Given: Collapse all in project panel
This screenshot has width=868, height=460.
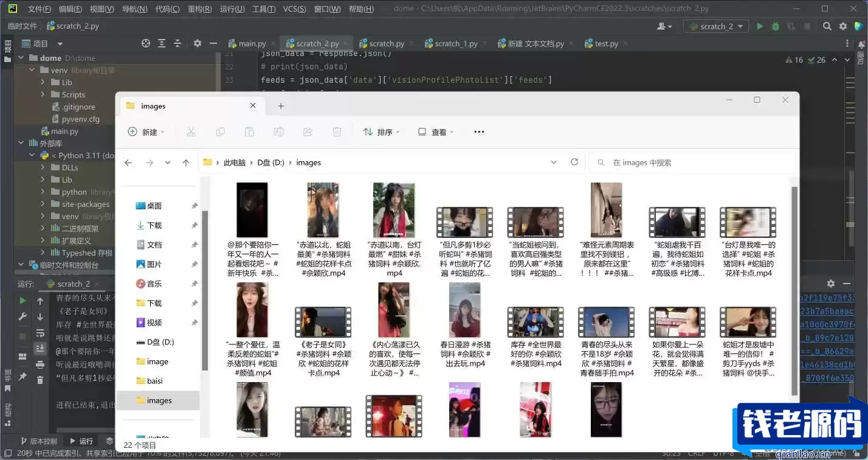Looking at the screenshot, I should pos(177,43).
